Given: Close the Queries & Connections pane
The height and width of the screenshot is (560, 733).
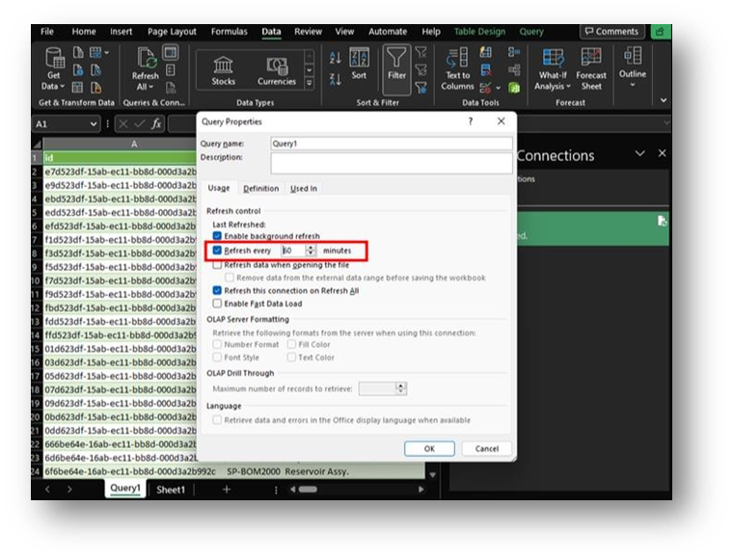Looking at the screenshot, I should click(662, 153).
